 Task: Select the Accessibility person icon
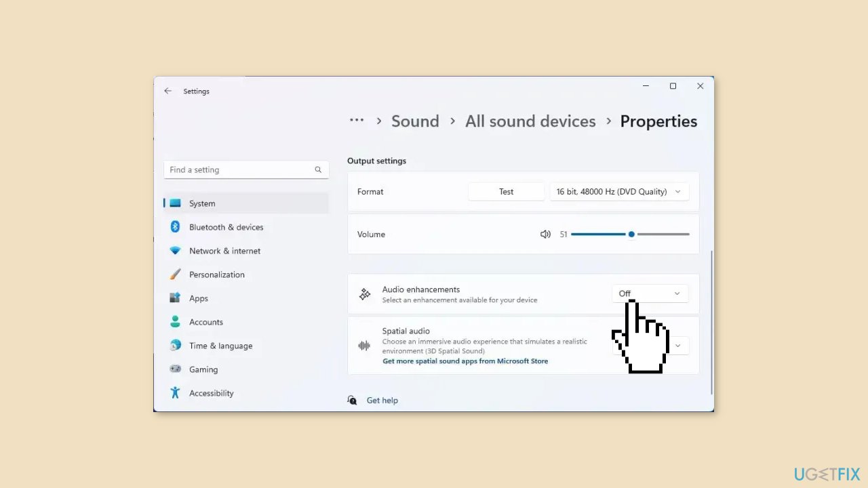click(175, 393)
